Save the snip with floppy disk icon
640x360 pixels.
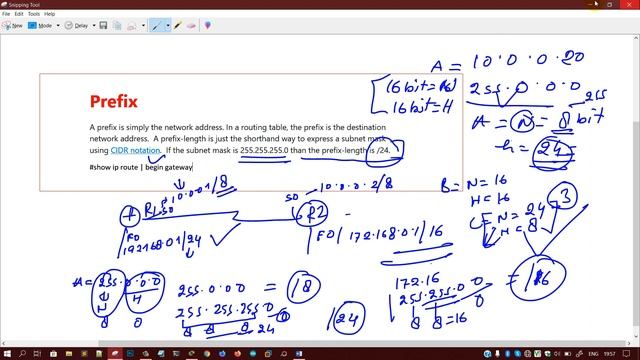click(103, 25)
